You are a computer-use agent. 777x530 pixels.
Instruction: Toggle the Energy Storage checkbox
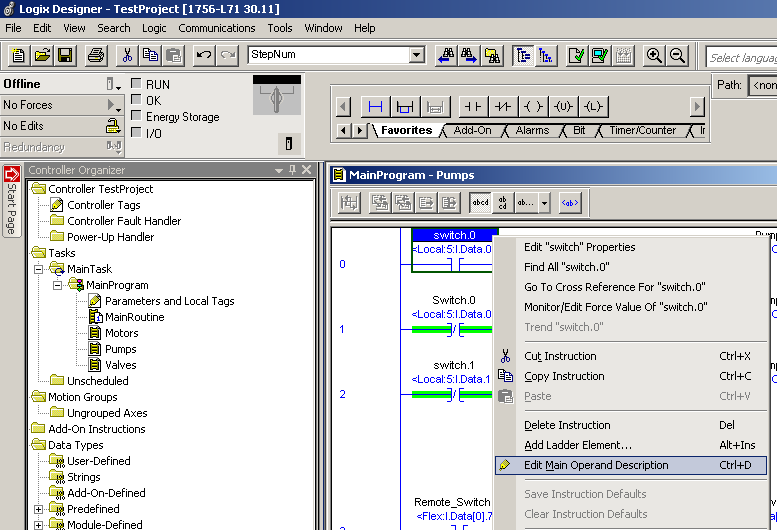coord(136,116)
